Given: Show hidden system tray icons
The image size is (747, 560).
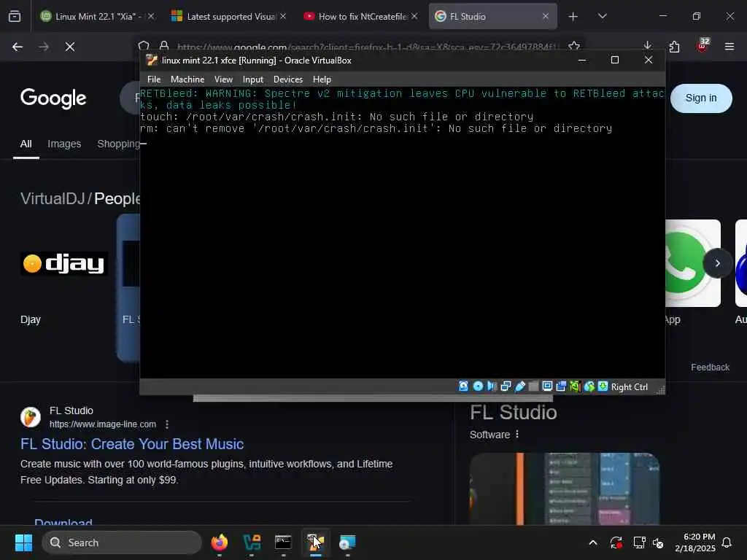Looking at the screenshot, I should click(x=592, y=542).
